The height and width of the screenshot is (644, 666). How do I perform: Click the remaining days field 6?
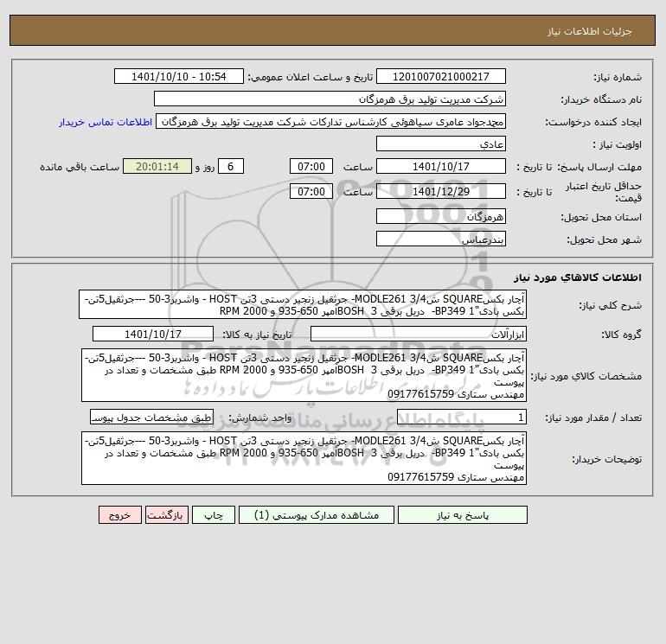click(231, 167)
